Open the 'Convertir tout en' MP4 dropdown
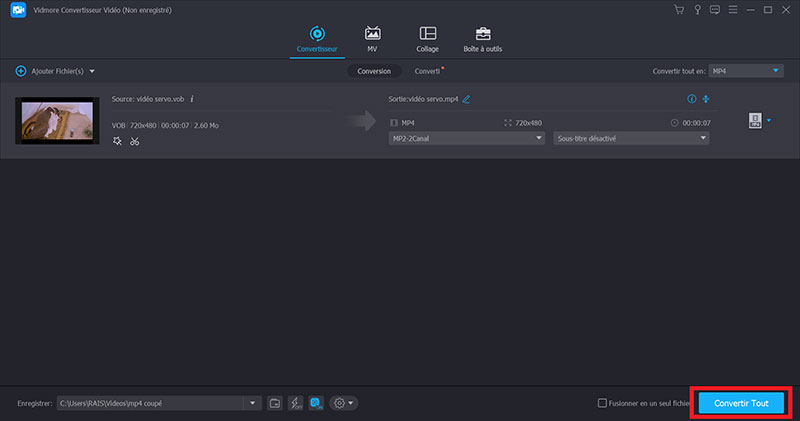 746,71
